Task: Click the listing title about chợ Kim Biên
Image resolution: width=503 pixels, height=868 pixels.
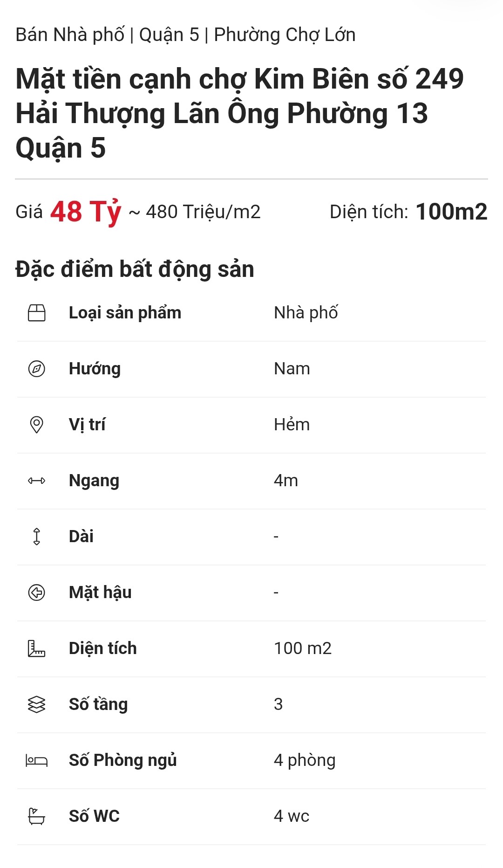Action: coord(239,113)
